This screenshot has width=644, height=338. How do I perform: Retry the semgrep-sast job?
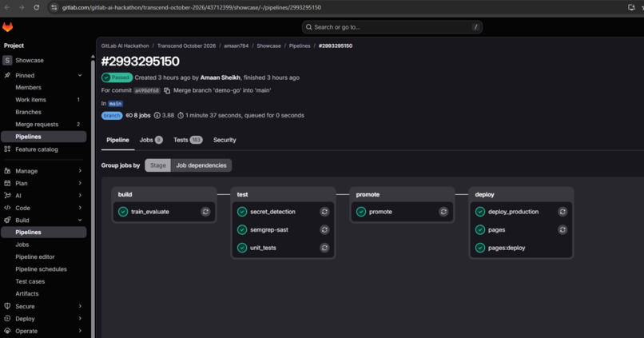point(324,229)
